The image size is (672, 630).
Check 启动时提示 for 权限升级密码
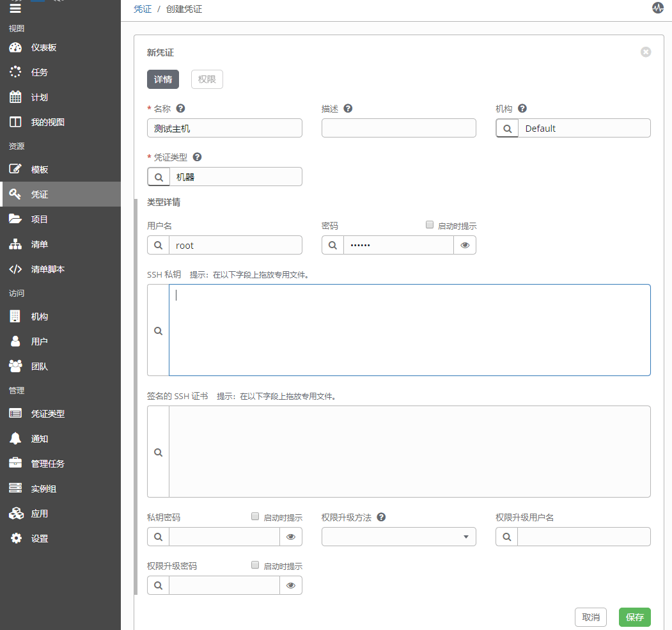pyautogui.click(x=256, y=565)
